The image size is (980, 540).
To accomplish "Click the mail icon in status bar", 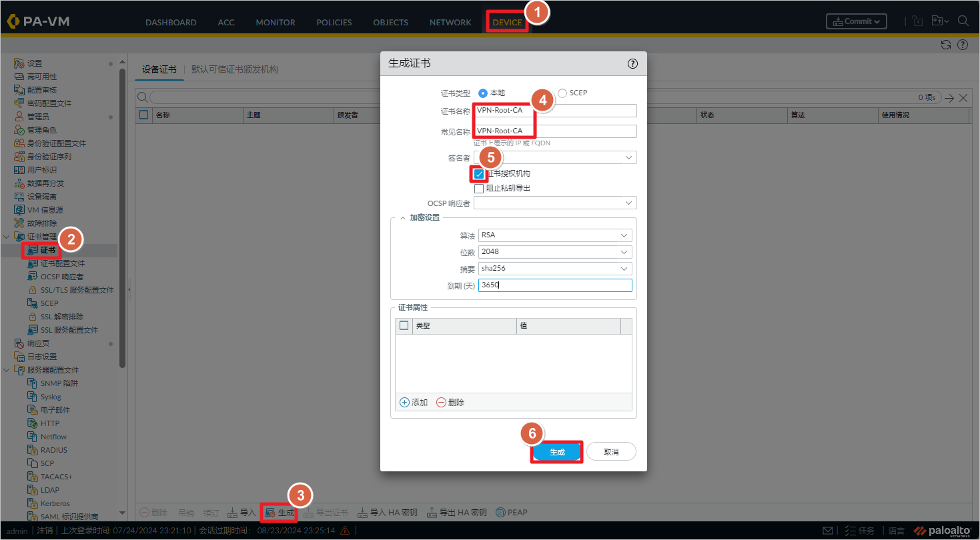I will point(828,531).
